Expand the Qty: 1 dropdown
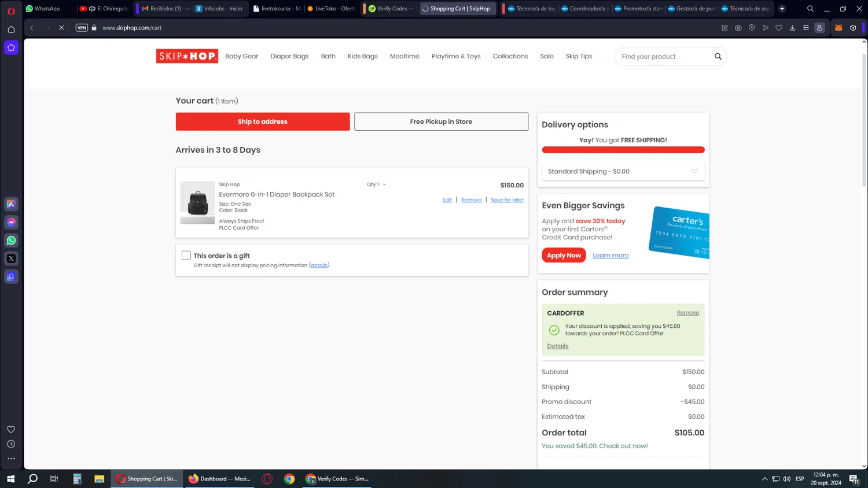The image size is (868, 488). 376,184
